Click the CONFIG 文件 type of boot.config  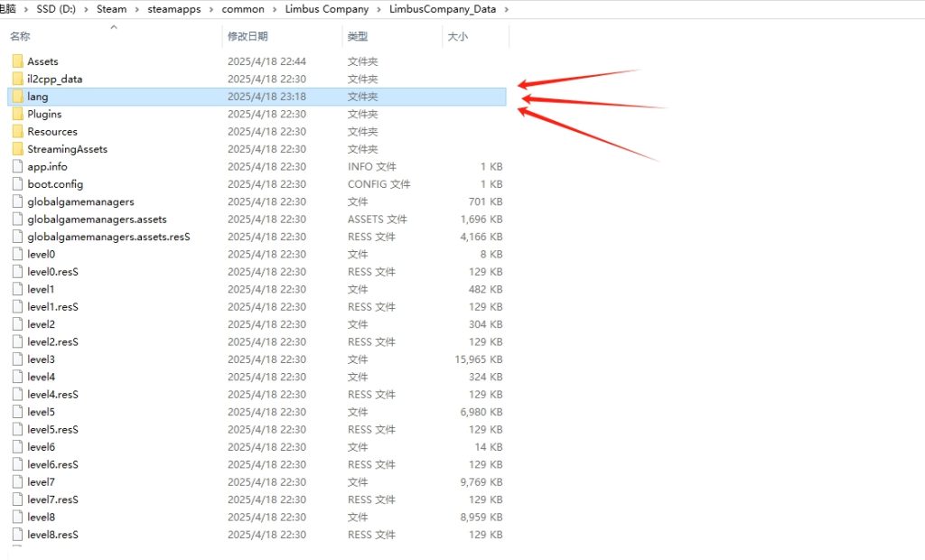pyautogui.click(x=378, y=184)
